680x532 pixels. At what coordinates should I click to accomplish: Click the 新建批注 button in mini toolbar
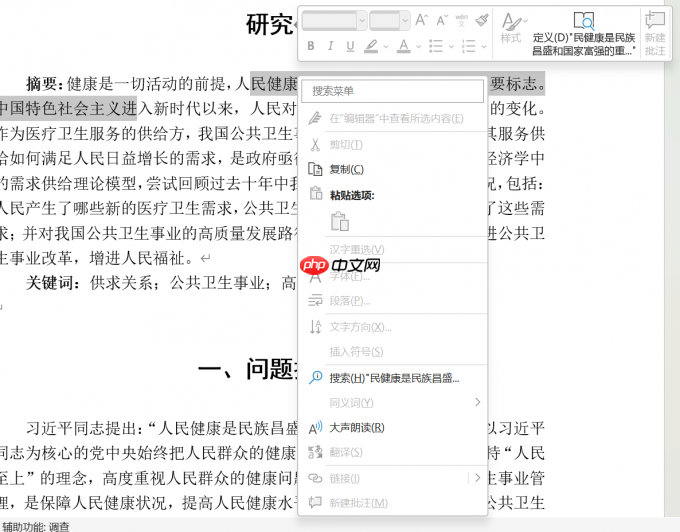click(655, 33)
